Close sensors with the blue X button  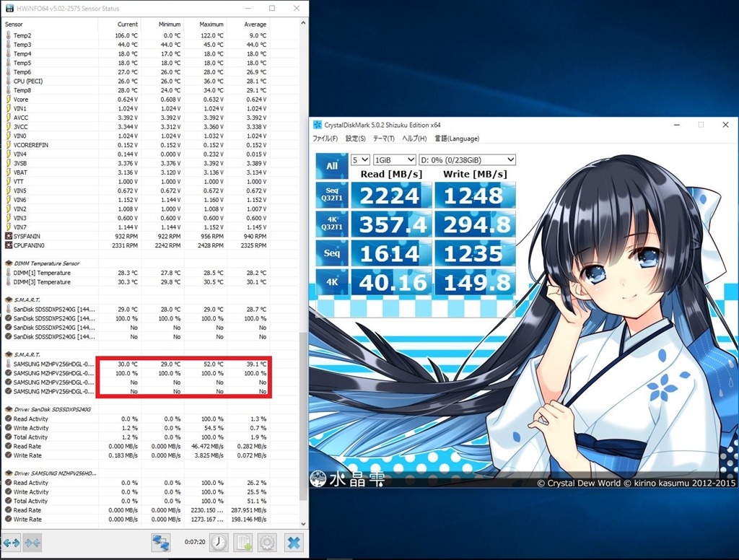(x=294, y=543)
